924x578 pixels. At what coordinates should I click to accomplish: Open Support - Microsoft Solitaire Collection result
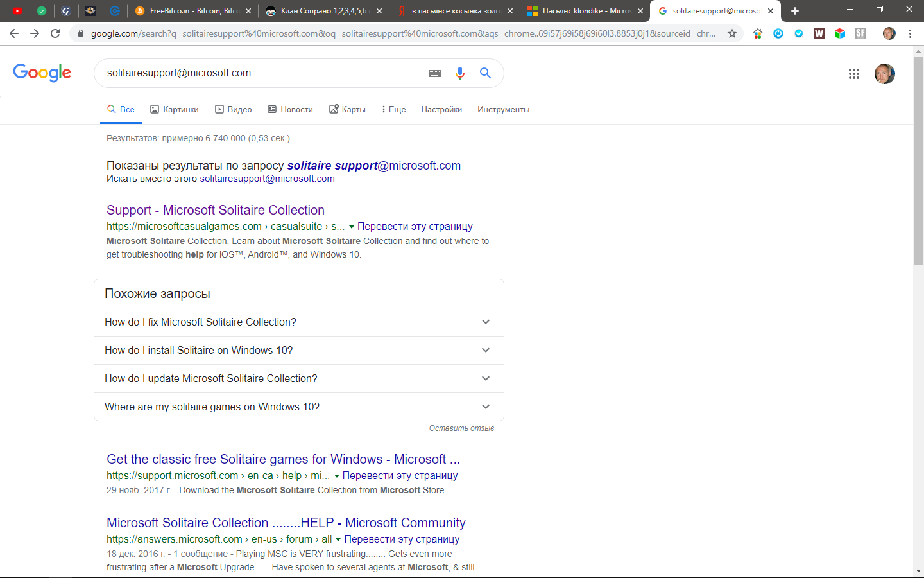[216, 210]
